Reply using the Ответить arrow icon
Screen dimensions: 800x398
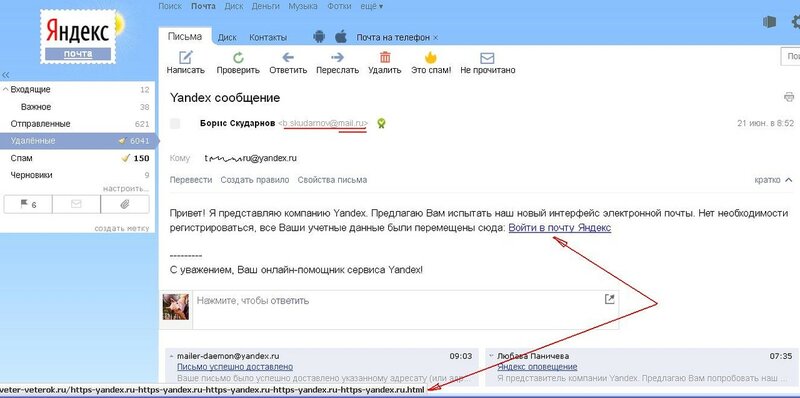click(x=288, y=57)
